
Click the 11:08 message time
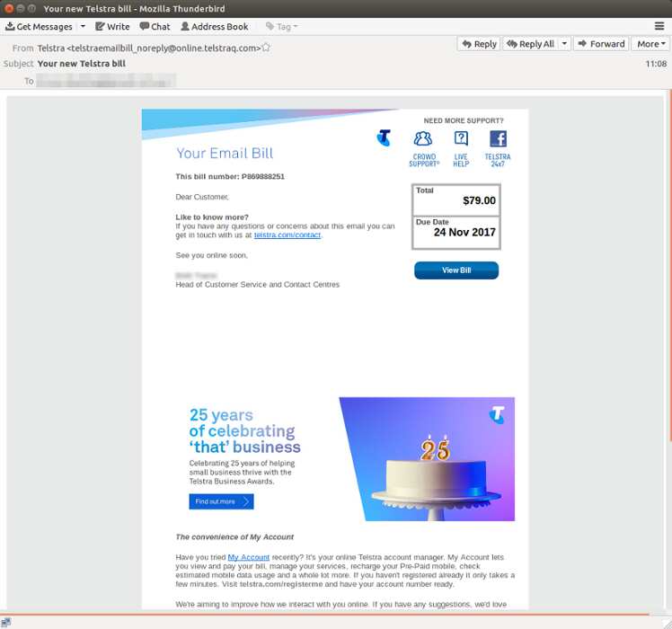[x=656, y=64]
